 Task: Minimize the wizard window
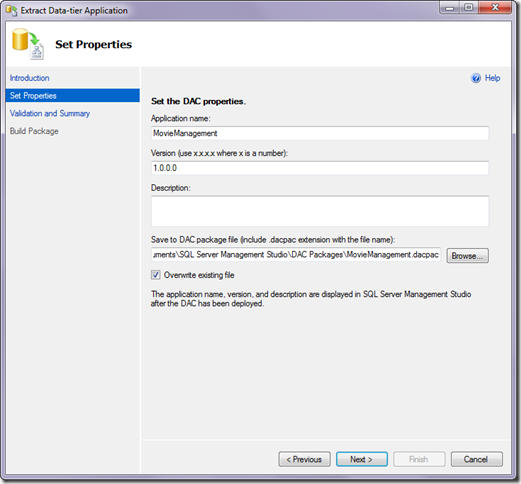450,7
